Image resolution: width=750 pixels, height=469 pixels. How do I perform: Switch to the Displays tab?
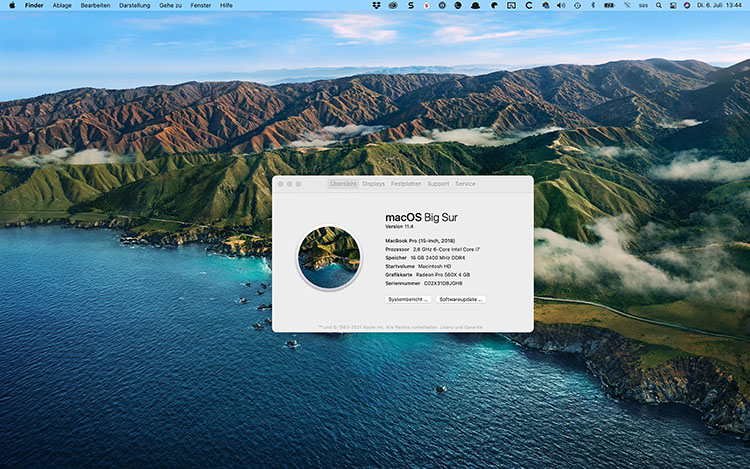(x=373, y=184)
